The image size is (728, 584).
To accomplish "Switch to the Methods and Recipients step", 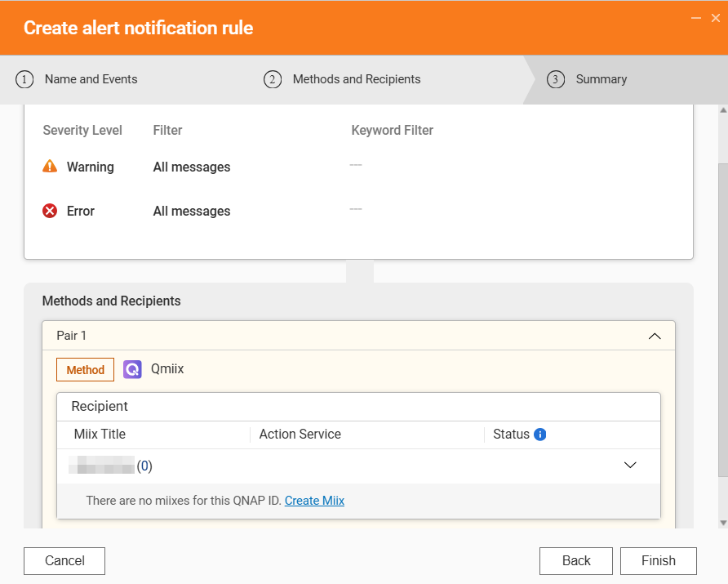I will pyautogui.click(x=357, y=79).
